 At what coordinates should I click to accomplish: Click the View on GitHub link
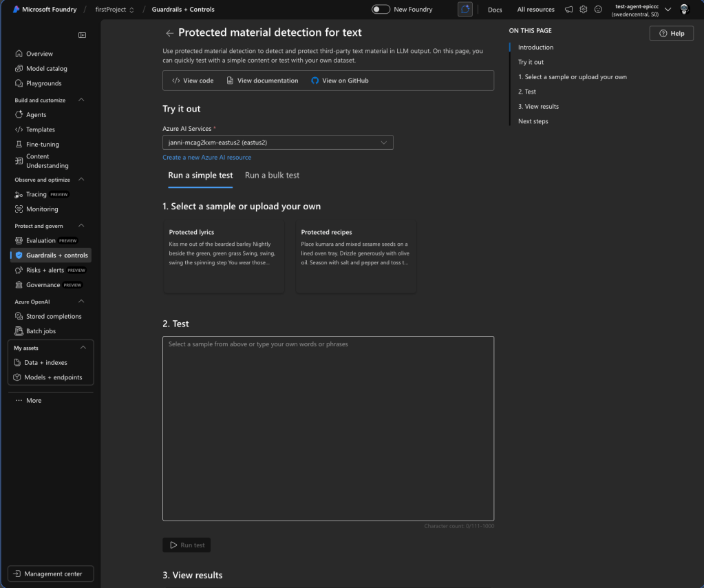pyautogui.click(x=339, y=81)
